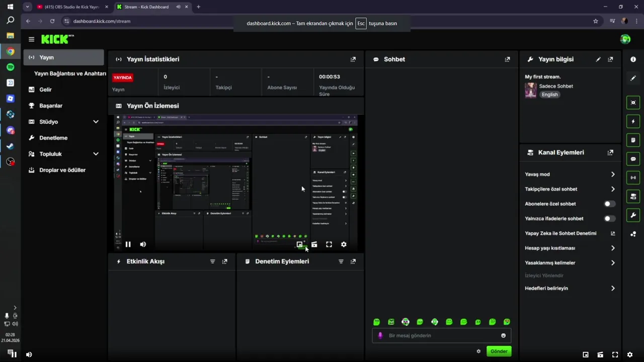
Task: Filter the Denetim Eylemleri panel
Action: 341,261
